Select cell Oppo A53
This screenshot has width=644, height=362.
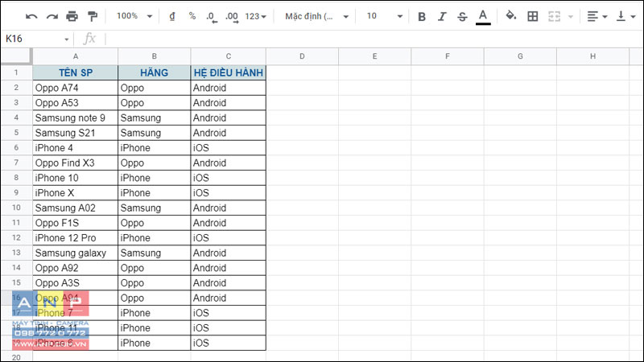[x=76, y=103]
